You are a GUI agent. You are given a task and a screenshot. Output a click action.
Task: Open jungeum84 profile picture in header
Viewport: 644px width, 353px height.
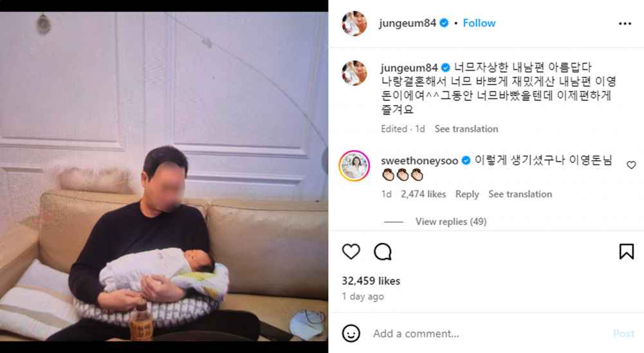(x=354, y=23)
